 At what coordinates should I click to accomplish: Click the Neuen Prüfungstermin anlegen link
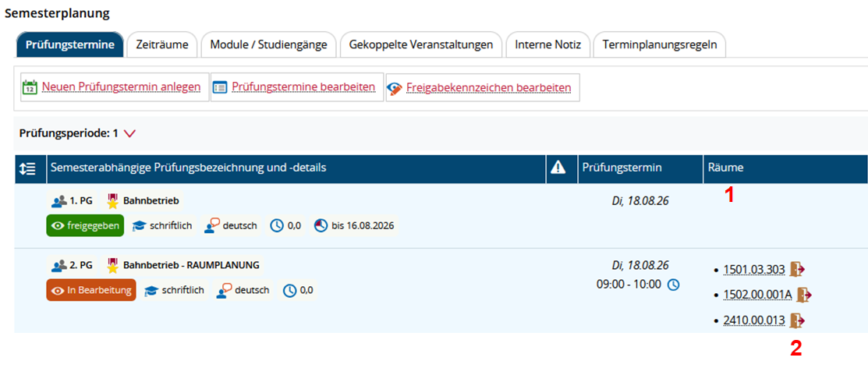(x=121, y=87)
